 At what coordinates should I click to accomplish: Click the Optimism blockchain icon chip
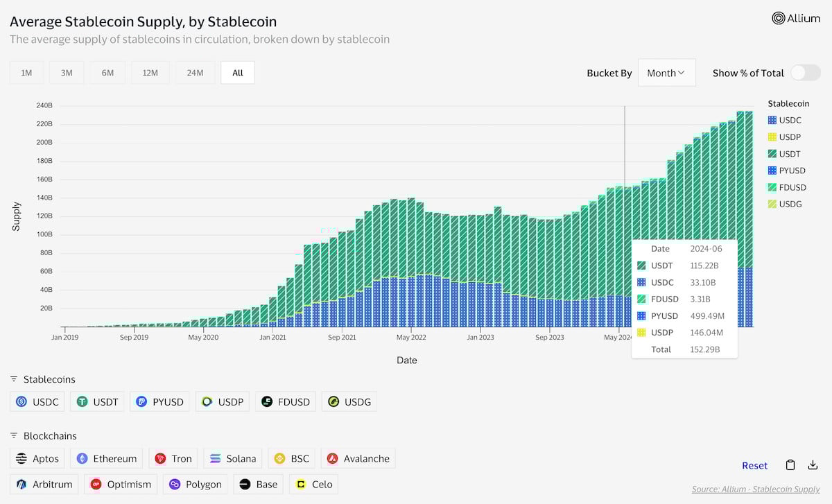tap(121, 484)
